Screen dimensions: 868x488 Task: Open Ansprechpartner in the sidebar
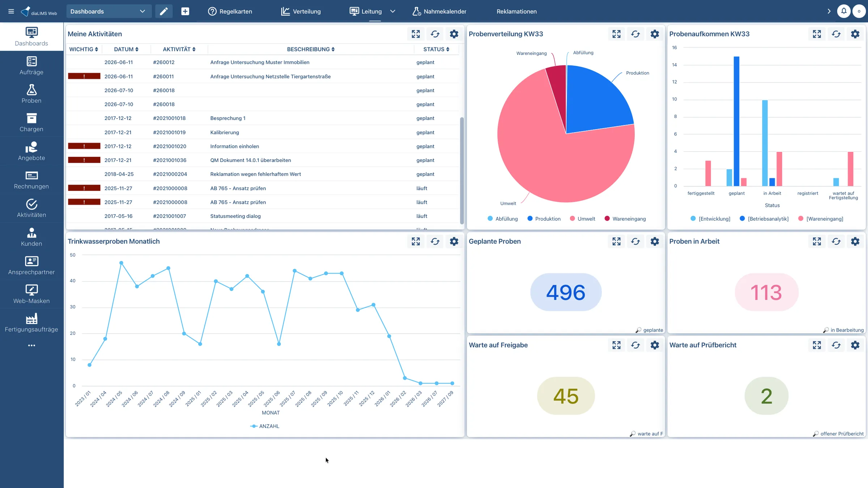point(31,266)
